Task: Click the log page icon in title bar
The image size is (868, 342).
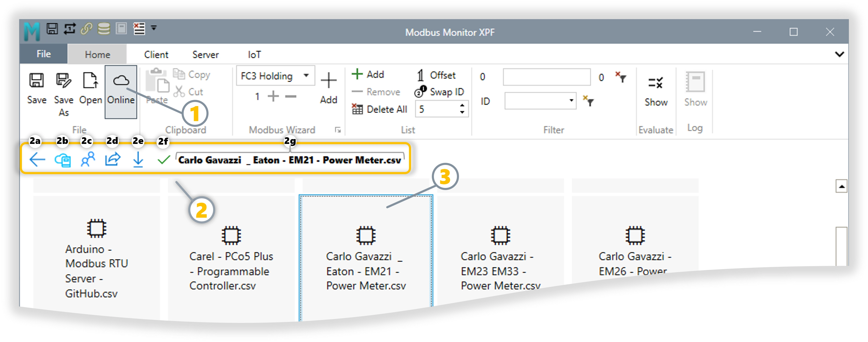Action: click(x=121, y=29)
